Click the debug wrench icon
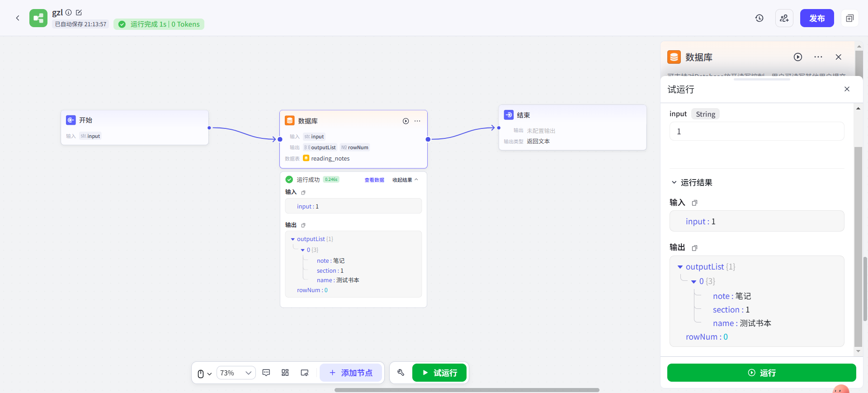This screenshot has height=393, width=868. pyautogui.click(x=401, y=373)
